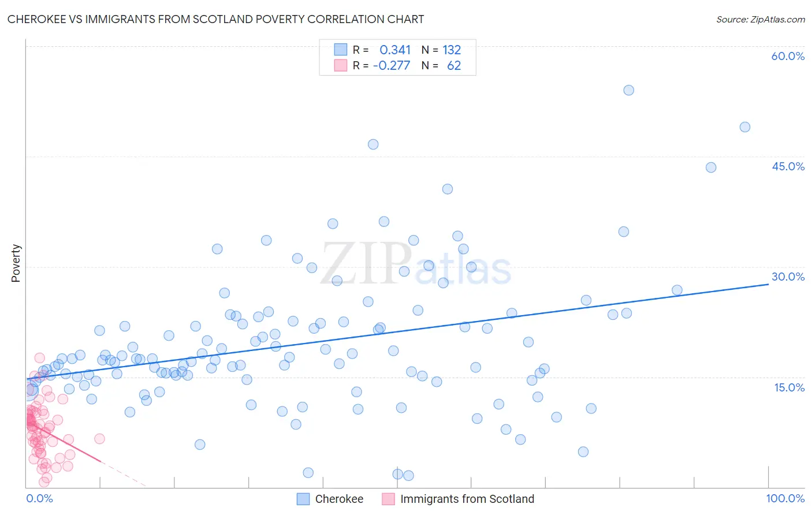The image size is (812, 515).
Task: Click the highest blue data point above 50%
Action: tap(629, 90)
